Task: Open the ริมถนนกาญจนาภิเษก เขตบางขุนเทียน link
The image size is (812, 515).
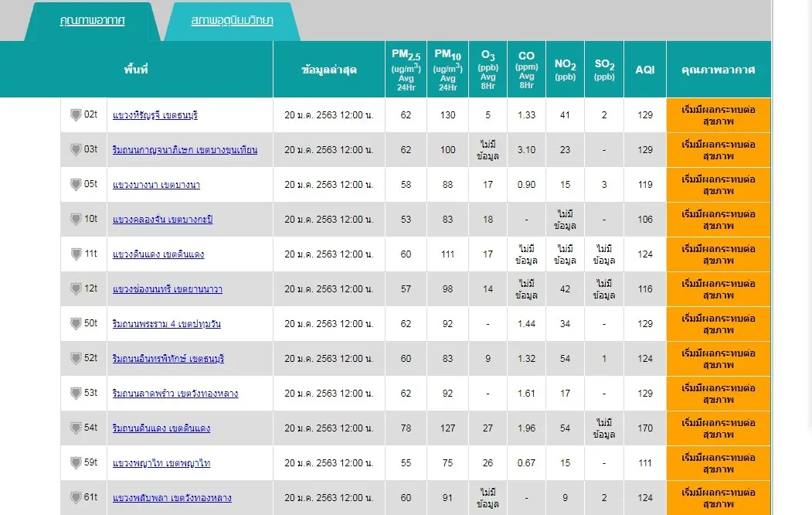Action: (x=185, y=150)
